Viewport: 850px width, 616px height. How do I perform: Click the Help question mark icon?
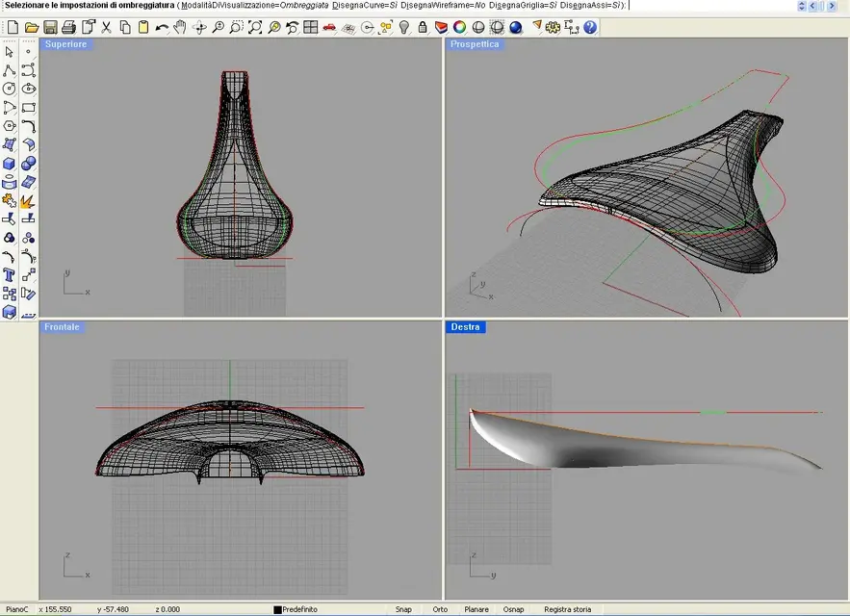coord(590,28)
